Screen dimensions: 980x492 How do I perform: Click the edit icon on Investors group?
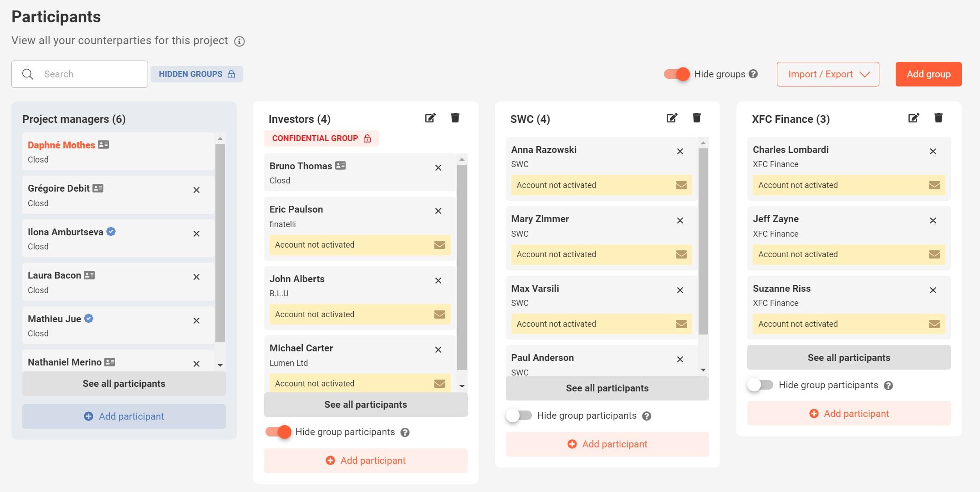tap(430, 117)
